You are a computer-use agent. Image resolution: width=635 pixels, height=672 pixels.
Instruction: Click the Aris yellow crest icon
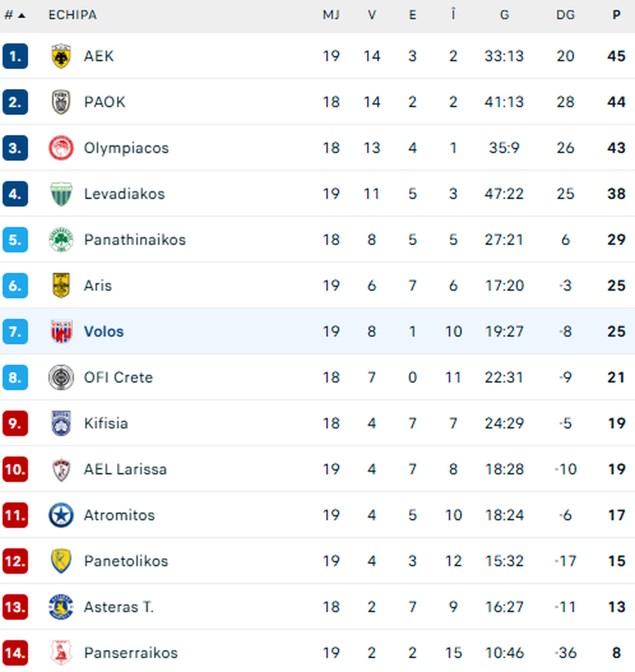(x=61, y=286)
